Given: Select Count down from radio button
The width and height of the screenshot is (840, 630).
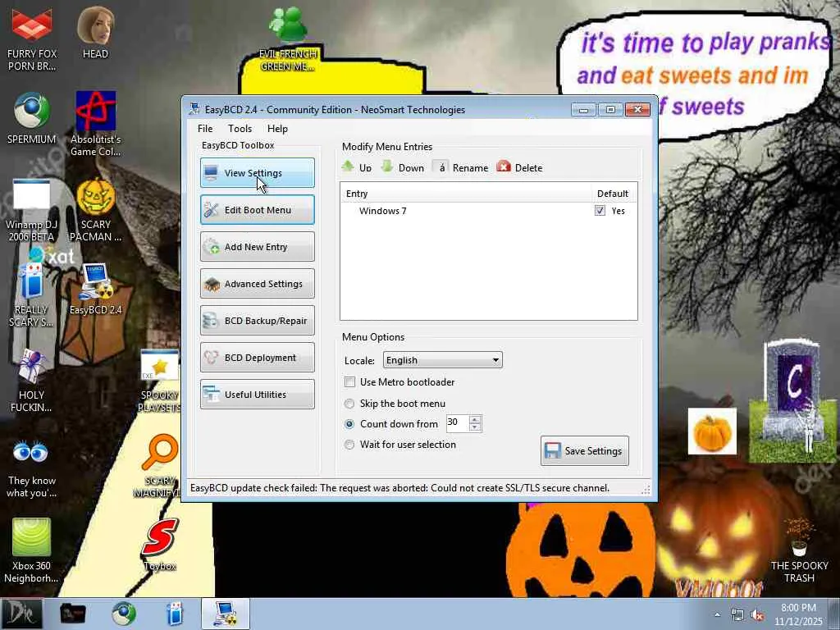Looking at the screenshot, I should (x=349, y=424).
